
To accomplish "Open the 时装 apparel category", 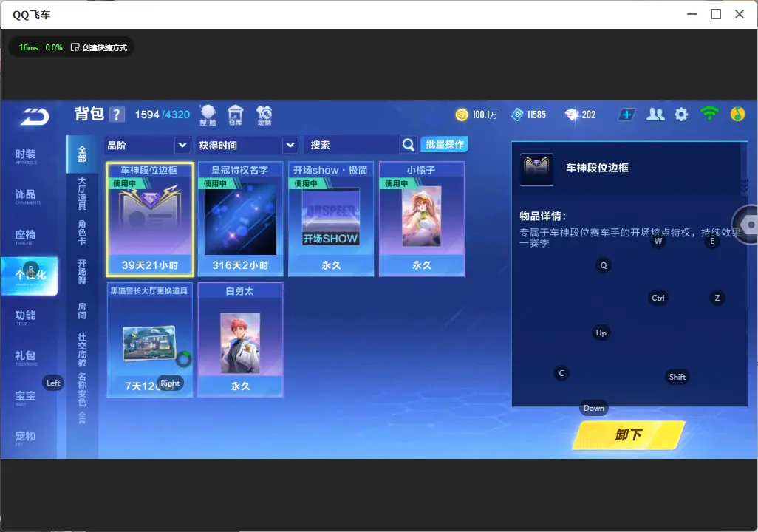I will [25, 156].
